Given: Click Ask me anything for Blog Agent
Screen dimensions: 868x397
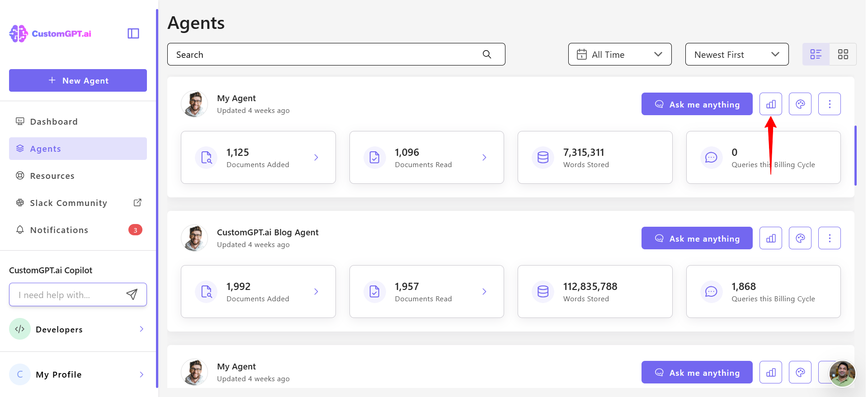Looking at the screenshot, I should [697, 238].
